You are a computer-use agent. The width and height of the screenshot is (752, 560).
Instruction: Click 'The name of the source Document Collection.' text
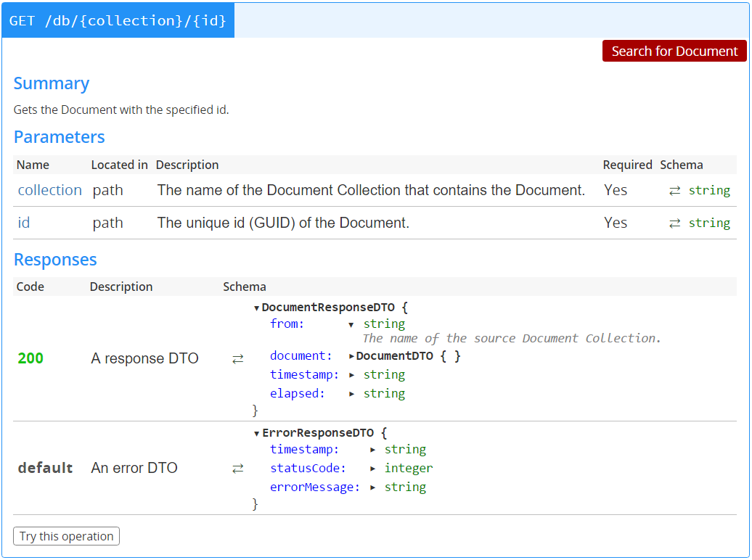[x=512, y=339]
